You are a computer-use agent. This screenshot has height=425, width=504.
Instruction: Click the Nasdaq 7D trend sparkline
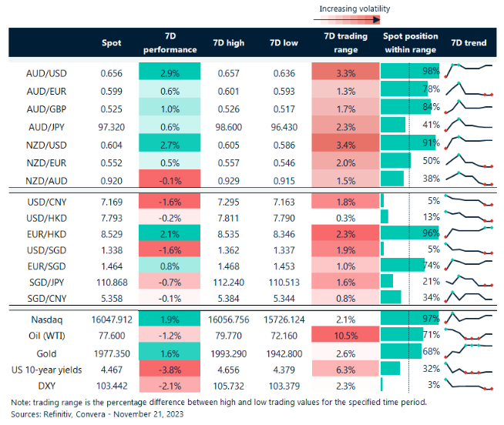pos(469,318)
